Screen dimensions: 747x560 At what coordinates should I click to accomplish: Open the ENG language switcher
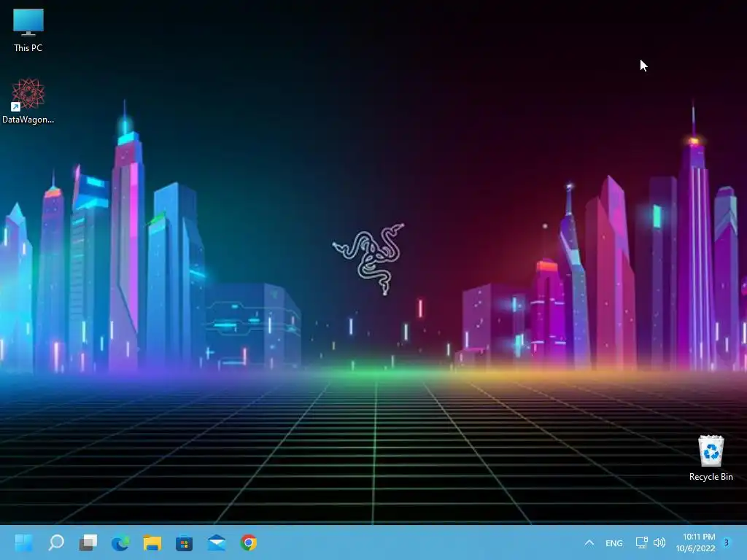(x=614, y=542)
